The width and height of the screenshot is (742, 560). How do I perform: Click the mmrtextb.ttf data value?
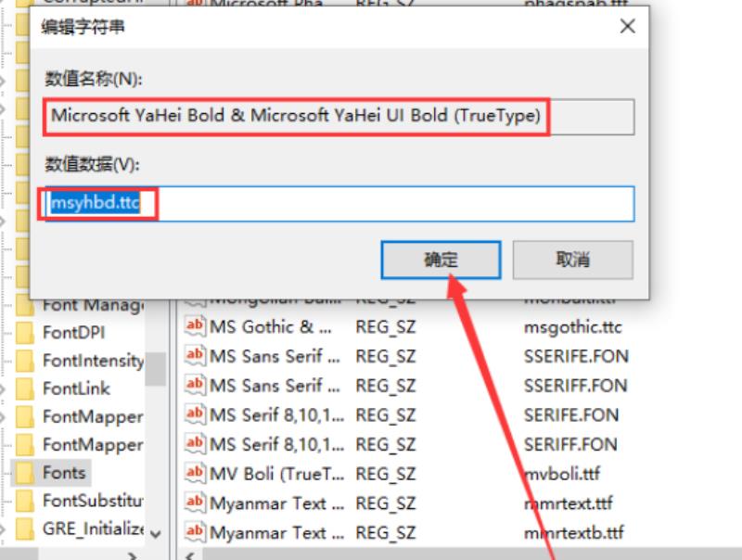(x=573, y=532)
